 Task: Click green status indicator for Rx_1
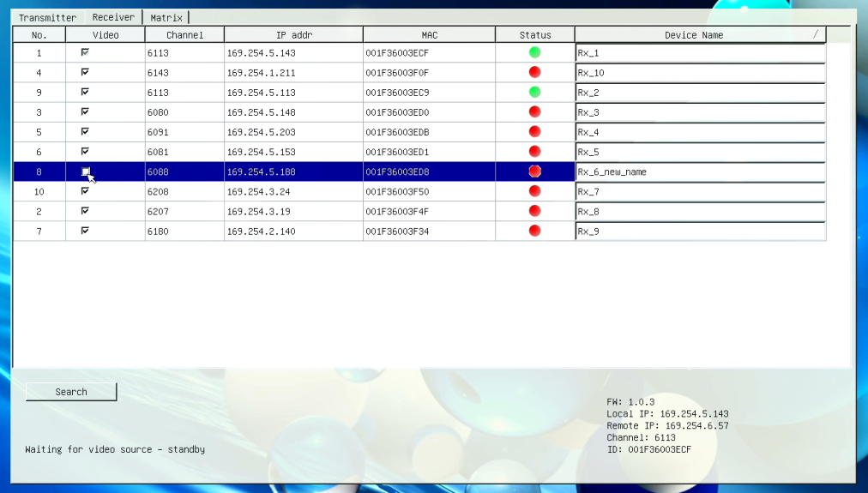point(534,52)
